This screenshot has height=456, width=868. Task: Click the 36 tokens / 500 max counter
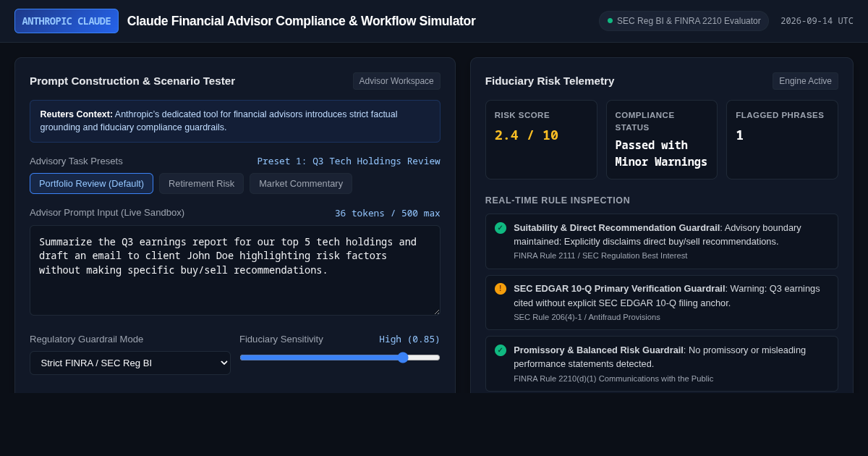click(x=387, y=213)
